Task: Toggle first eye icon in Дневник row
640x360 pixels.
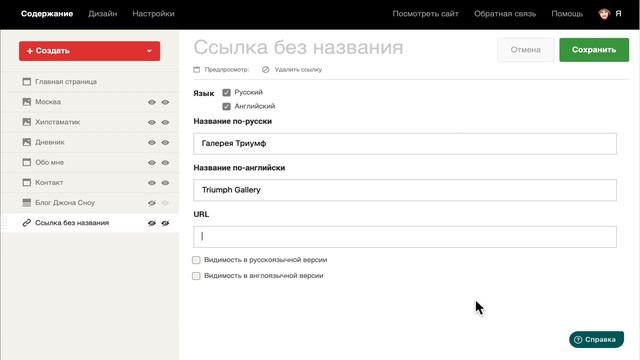Action: point(152,142)
